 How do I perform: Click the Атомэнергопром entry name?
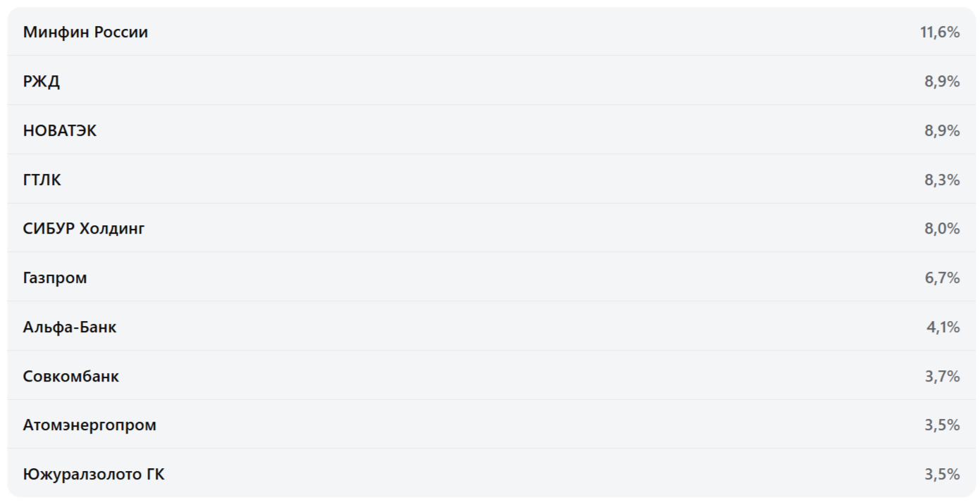click(x=89, y=425)
